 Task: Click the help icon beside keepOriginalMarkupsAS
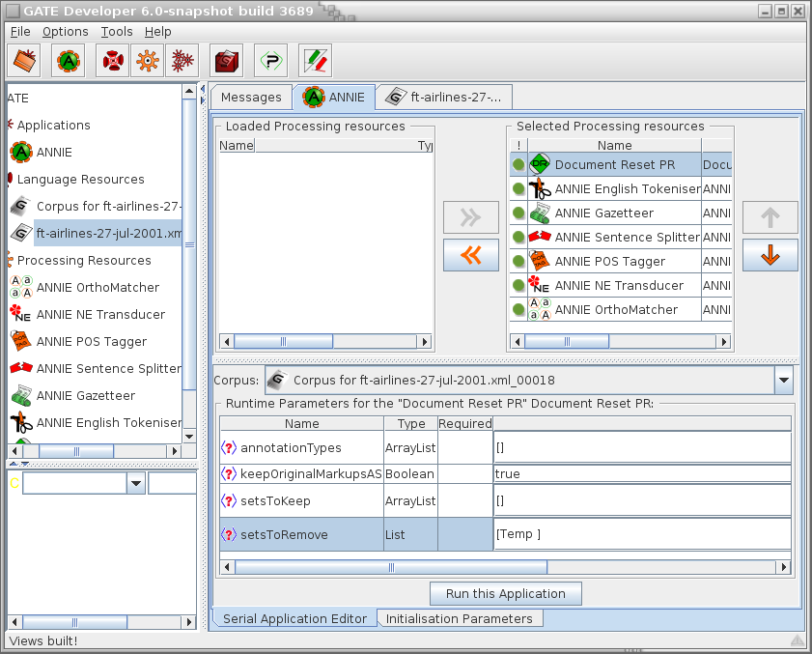point(229,473)
